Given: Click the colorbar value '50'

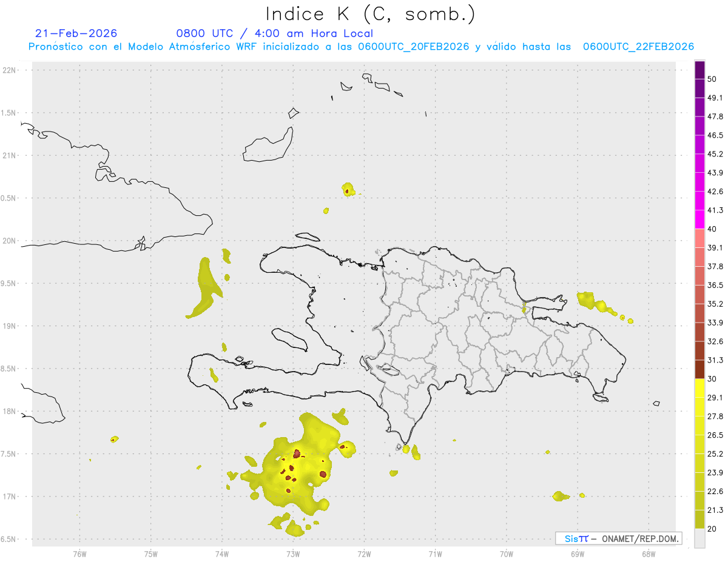Looking at the screenshot, I should [712, 79].
